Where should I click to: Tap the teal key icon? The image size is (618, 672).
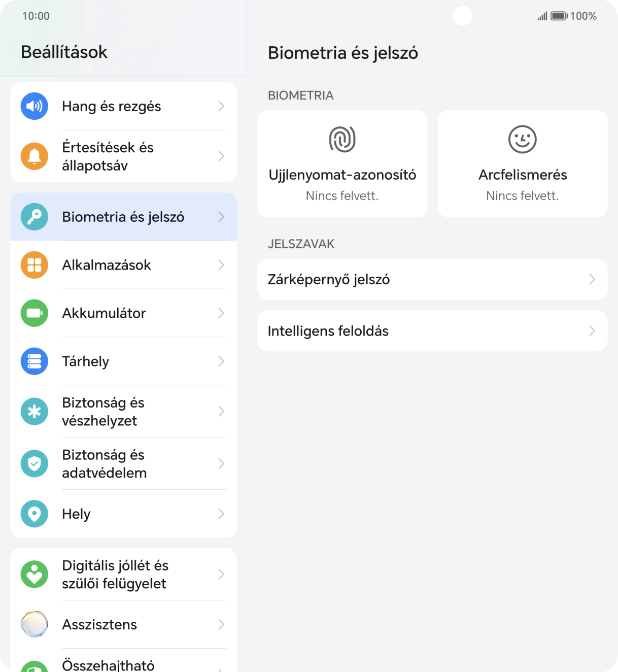pyautogui.click(x=35, y=217)
